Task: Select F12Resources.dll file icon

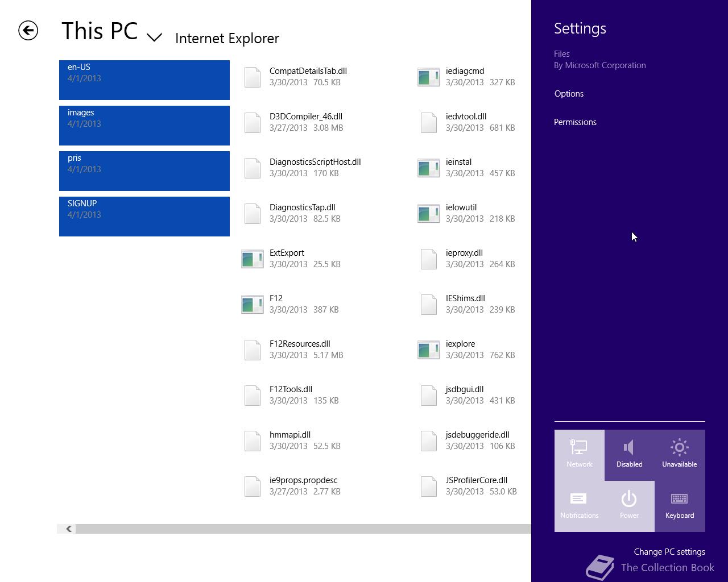Action: [x=253, y=350]
